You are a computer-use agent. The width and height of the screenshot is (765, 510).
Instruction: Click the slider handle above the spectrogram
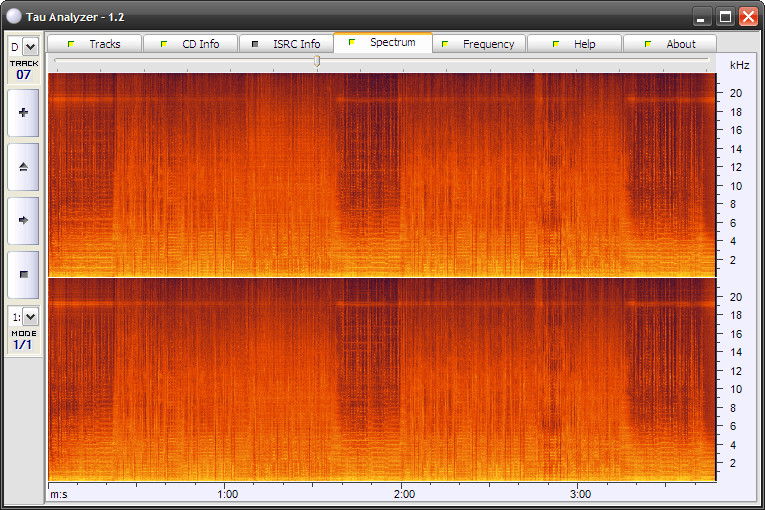click(317, 61)
